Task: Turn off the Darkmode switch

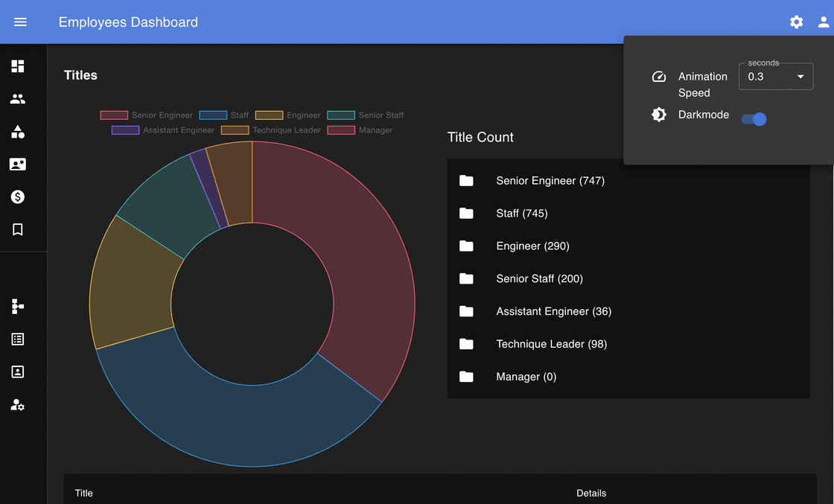Action: click(x=754, y=119)
